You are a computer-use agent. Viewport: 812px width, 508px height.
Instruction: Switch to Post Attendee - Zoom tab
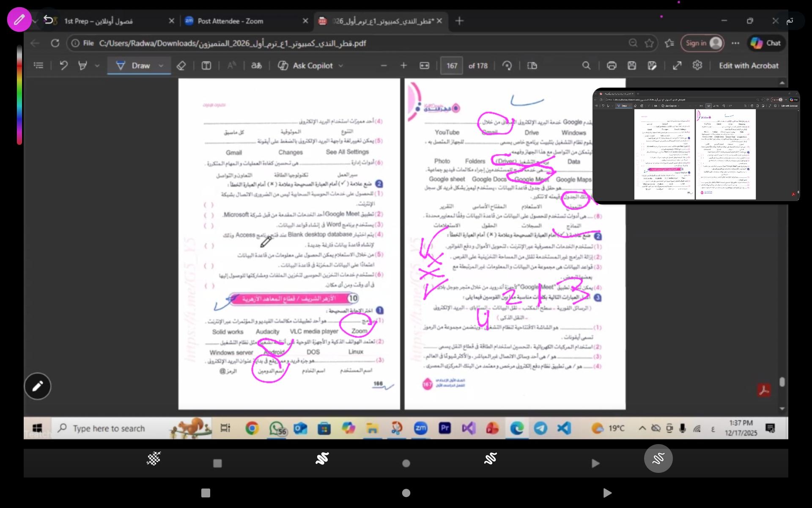[230, 21]
